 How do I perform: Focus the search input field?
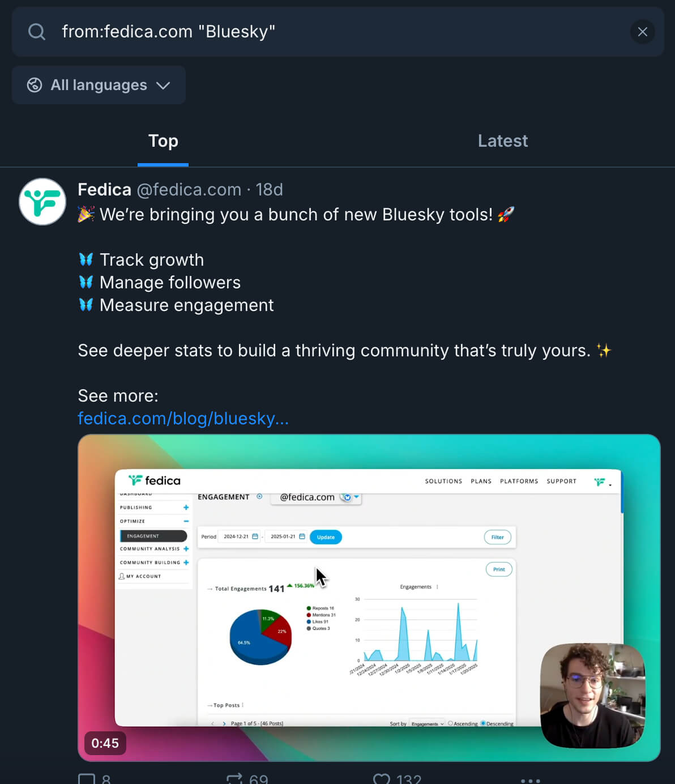point(340,32)
